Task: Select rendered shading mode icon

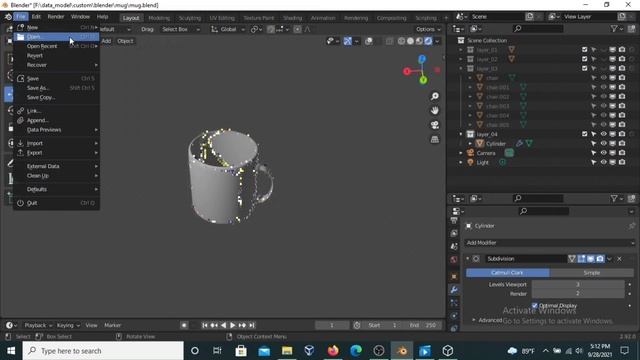Action: (428, 41)
